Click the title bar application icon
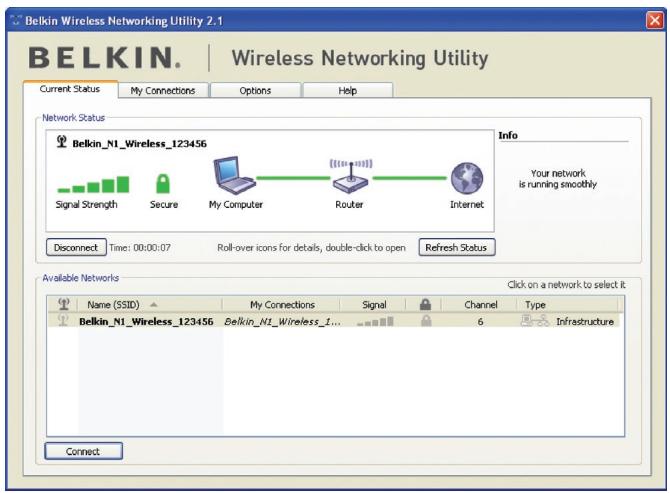Viewport: 670px width, 493px height. pyautogui.click(x=16, y=20)
